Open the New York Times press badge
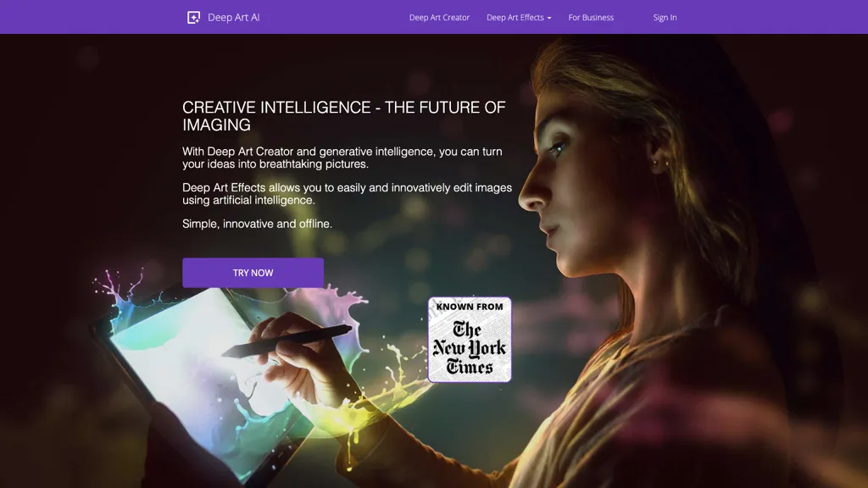The image size is (868, 488). 470,339
